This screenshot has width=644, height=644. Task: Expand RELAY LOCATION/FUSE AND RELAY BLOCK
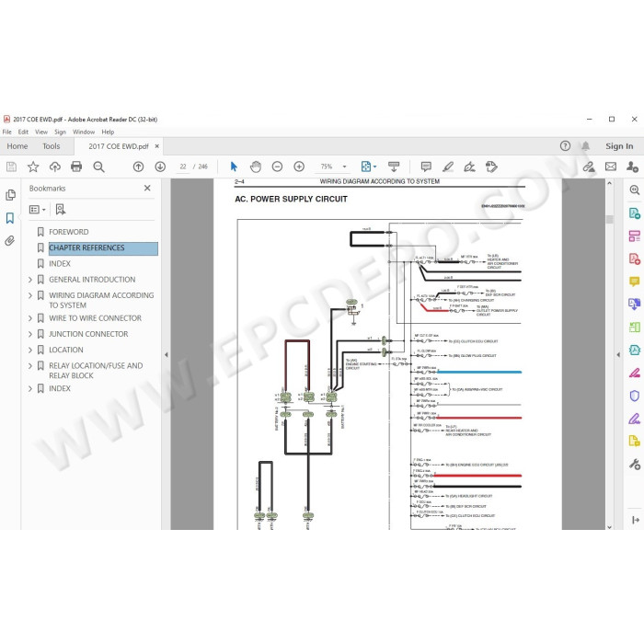[x=30, y=365]
